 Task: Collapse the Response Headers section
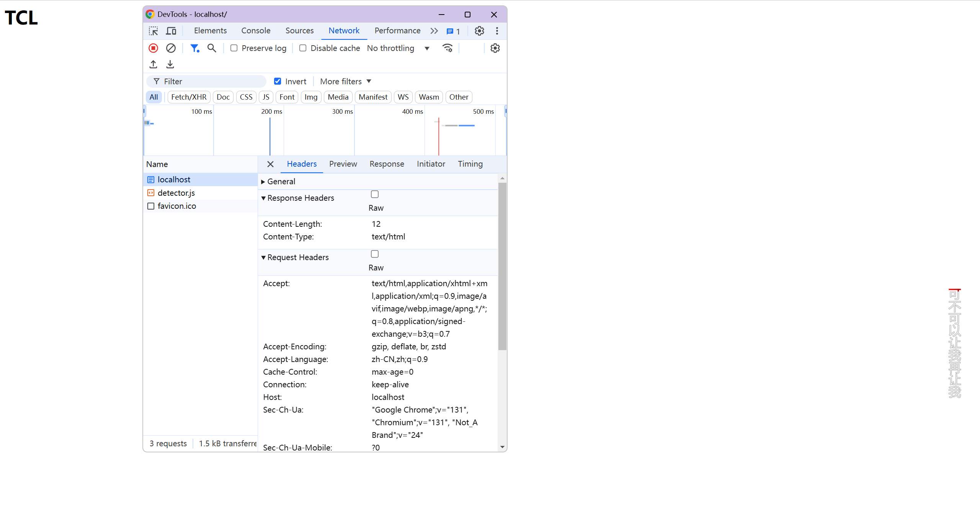[x=297, y=198]
